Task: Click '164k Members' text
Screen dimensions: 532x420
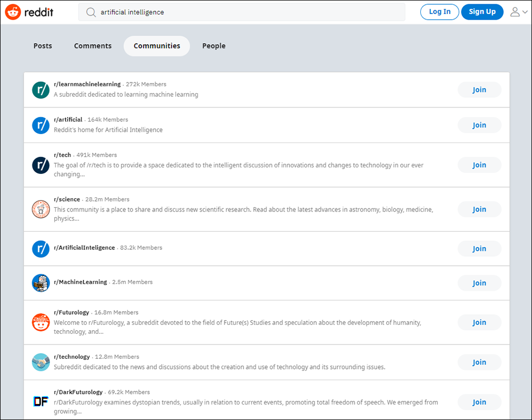Action: (107, 120)
